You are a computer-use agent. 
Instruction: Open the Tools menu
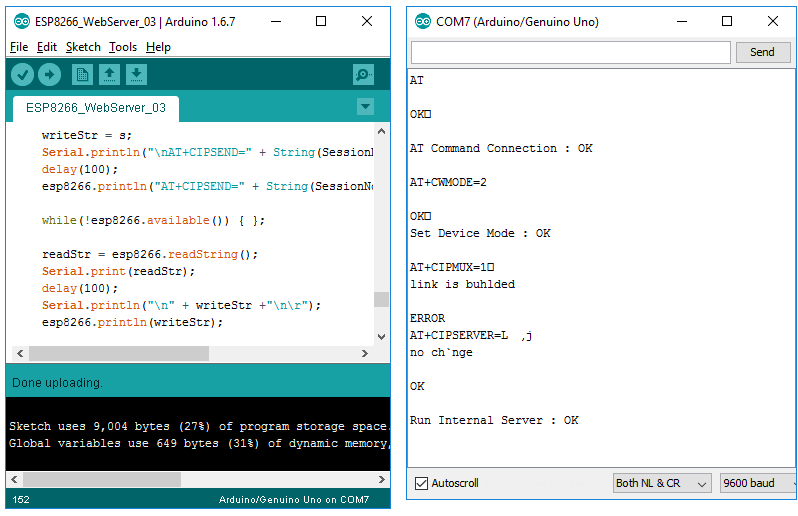pos(123,47)
